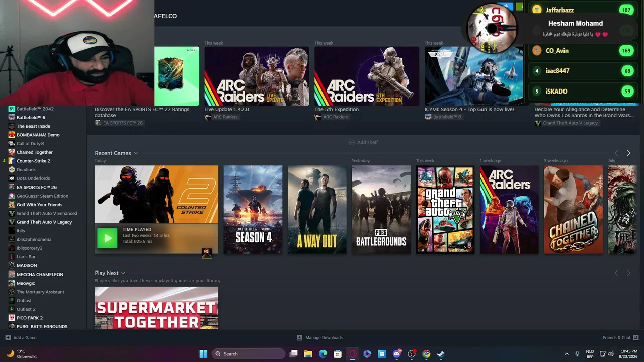Image resolution: width=644 pixels, height=362 pixels.
Task: Click the Chained Together library list icon
Action: (12, 152)
